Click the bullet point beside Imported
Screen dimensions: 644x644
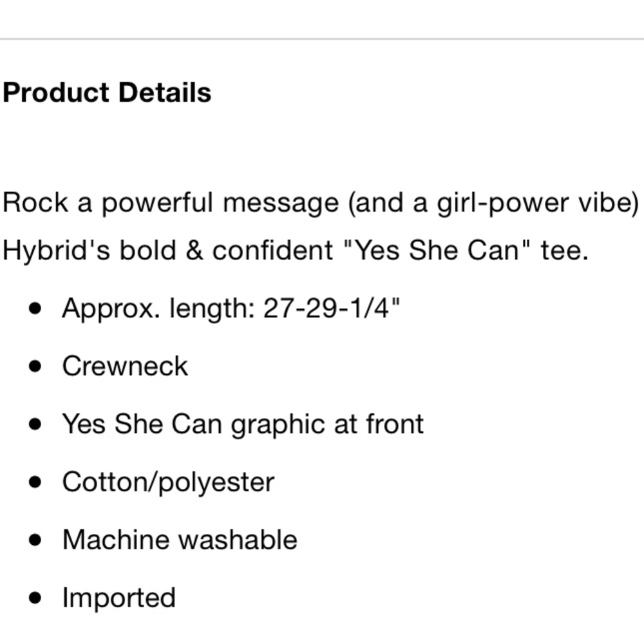pos(35,598)
